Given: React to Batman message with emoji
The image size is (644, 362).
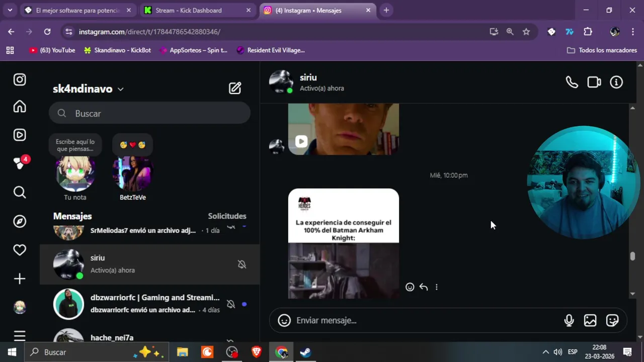Looking at the screenshot, I should pos(410,287).
